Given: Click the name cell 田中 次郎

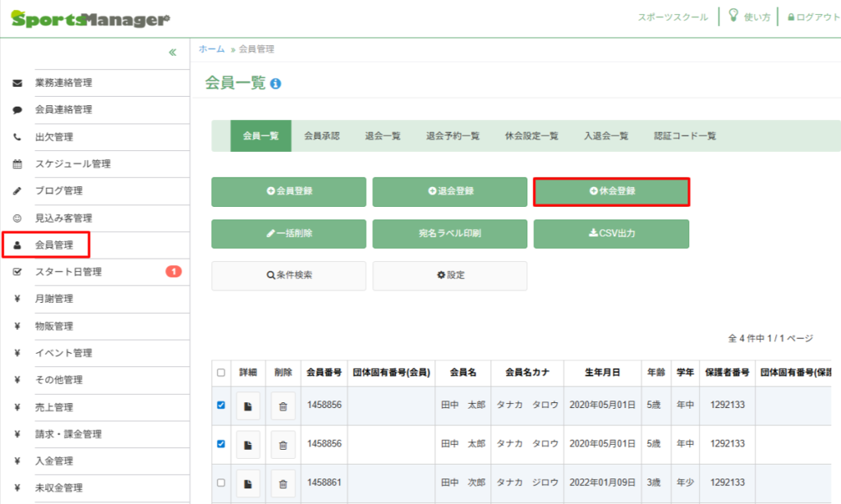Looking at the screenshot, I should click(x=463, y=483).
